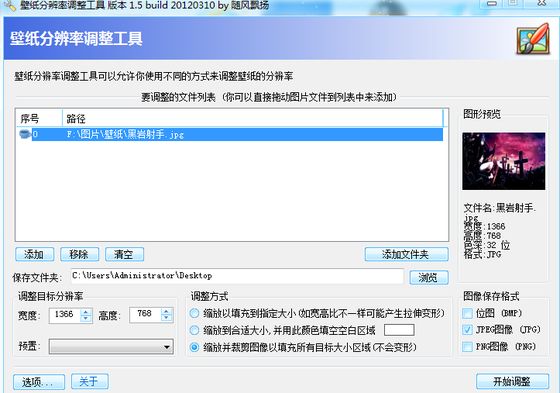Select scale and crop radio option

(194, 347)
